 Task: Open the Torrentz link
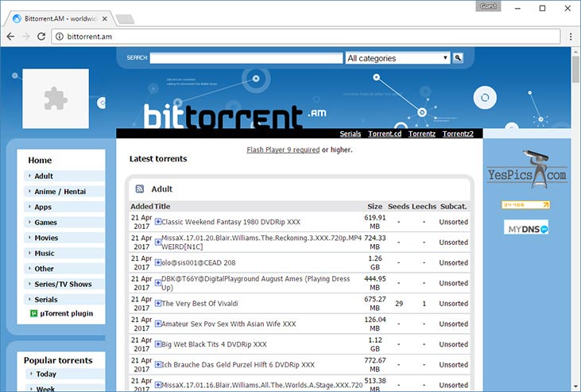click(422, 134)
